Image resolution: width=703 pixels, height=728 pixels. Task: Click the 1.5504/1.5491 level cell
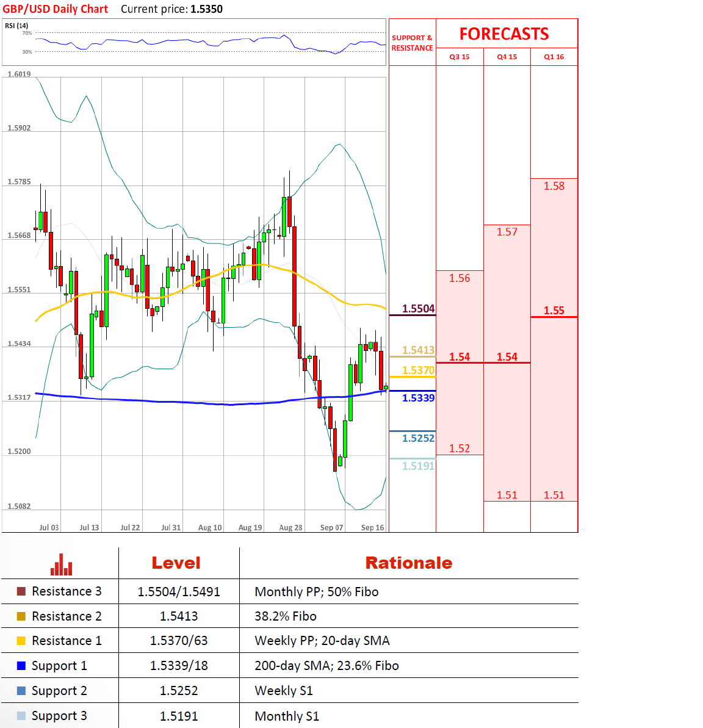[x=179, y=592]
